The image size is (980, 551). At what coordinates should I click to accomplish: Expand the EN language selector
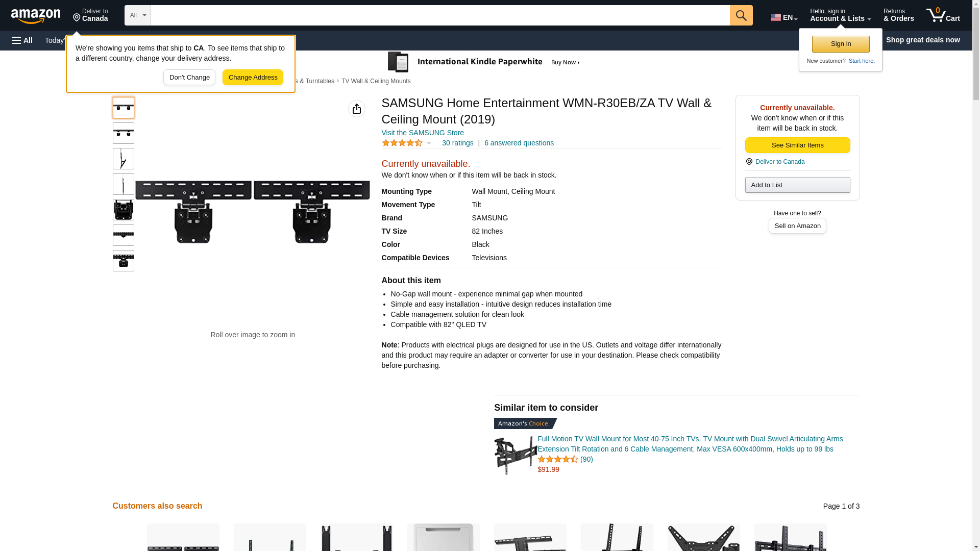[784, 17]
